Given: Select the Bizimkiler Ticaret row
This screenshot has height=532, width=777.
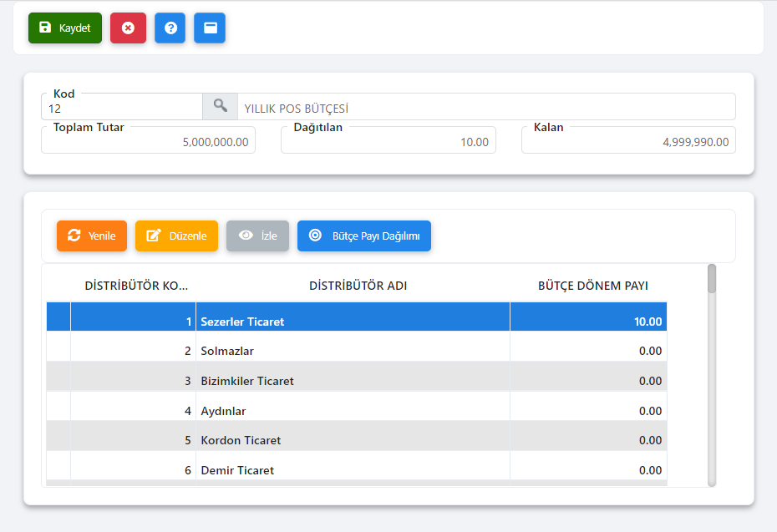Looking at the screenshot, I should pyautogui.click(x=351, y=381).
